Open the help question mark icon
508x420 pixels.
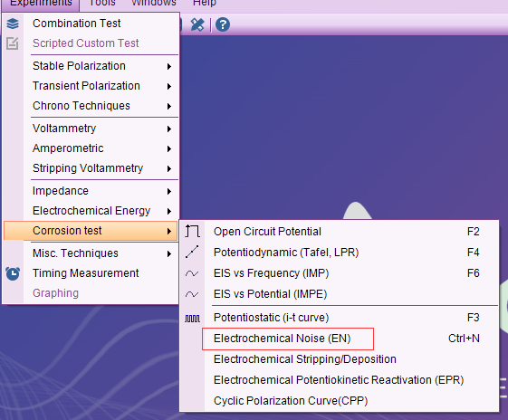click(223, 24)
